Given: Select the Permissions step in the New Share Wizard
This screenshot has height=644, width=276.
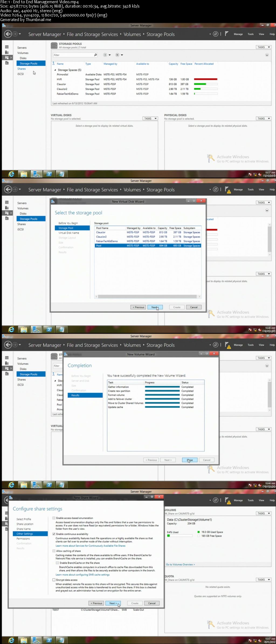Looking at the screenshot, I should 23,539.
